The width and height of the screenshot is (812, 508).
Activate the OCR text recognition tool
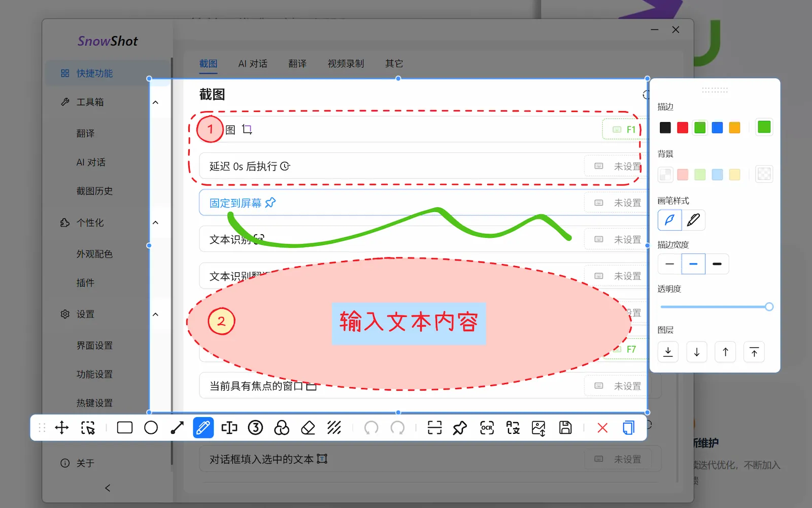click(486, 428)
